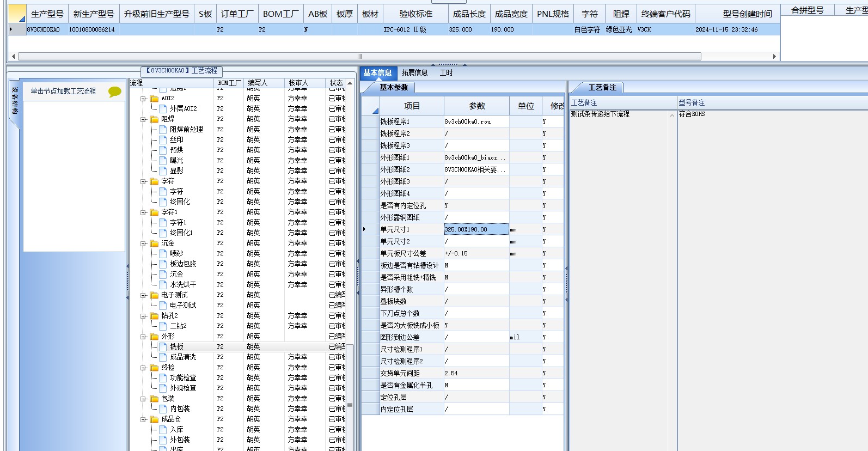Open the 设备结构 vertical side tab
Image resolution: width=868 pixels, height=451 pixels.
[x=15, y=100]
